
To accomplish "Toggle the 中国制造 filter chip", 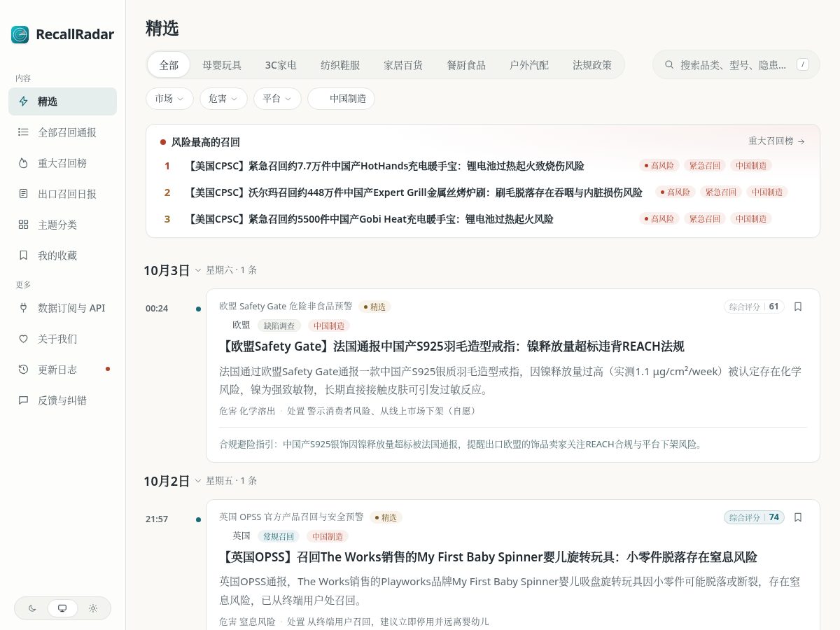I will (341, 99).
